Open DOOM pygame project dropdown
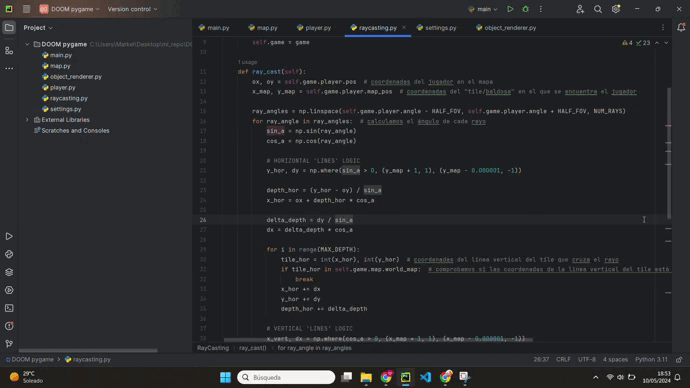The width and height of the screenshot is (690, 388). point(70,9)
